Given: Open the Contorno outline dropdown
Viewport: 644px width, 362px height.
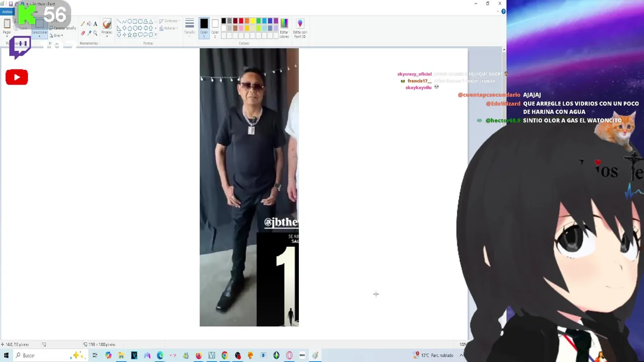Looking at the screenshot, I should [169, 21].
